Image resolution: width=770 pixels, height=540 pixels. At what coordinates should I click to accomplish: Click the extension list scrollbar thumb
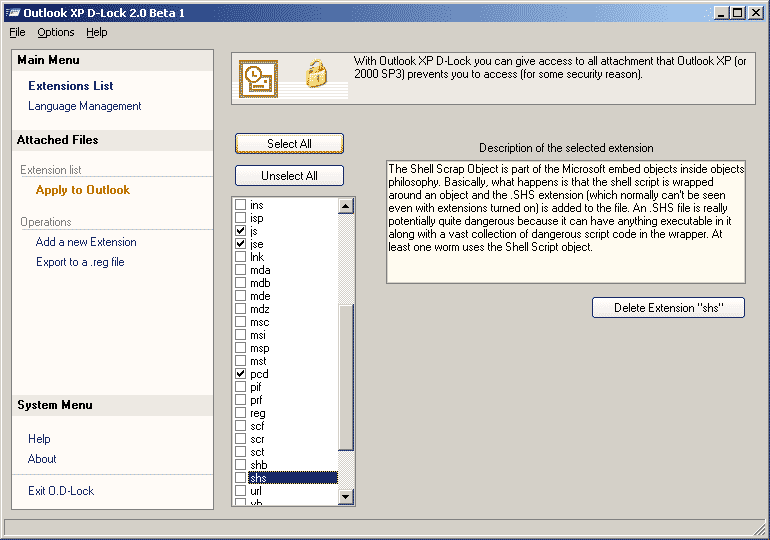coord(346,377)
